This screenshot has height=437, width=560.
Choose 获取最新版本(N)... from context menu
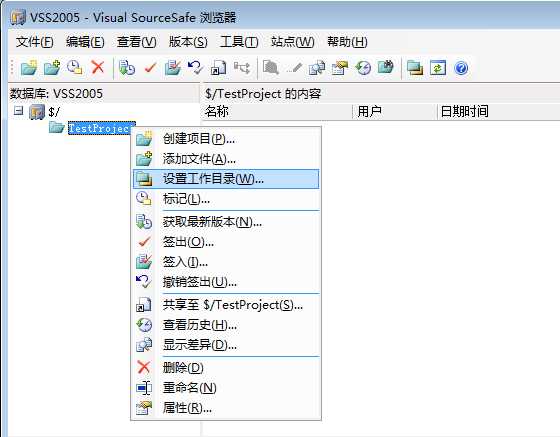(226, 222)
